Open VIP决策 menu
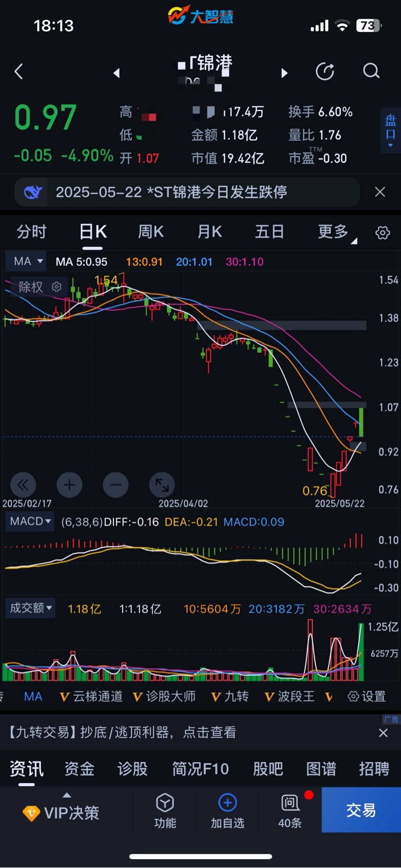Image resolution: width=401 pixels, height=868 pixels. click(62, 812)
